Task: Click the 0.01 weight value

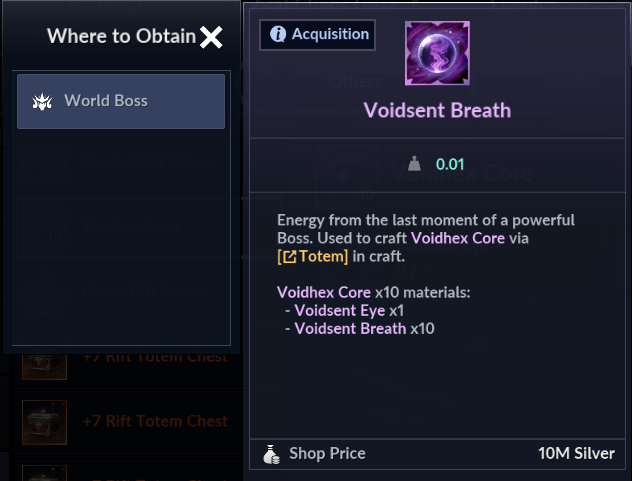Action: point(450,164)
